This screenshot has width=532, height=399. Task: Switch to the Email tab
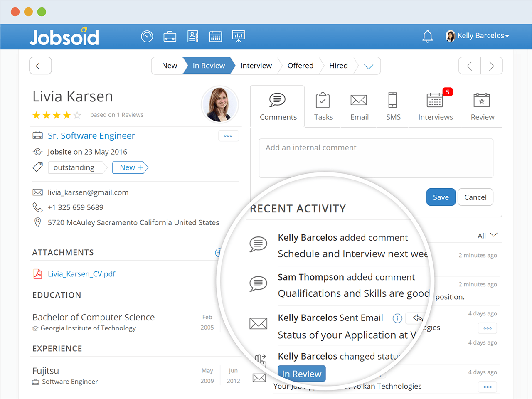[359, 106]
